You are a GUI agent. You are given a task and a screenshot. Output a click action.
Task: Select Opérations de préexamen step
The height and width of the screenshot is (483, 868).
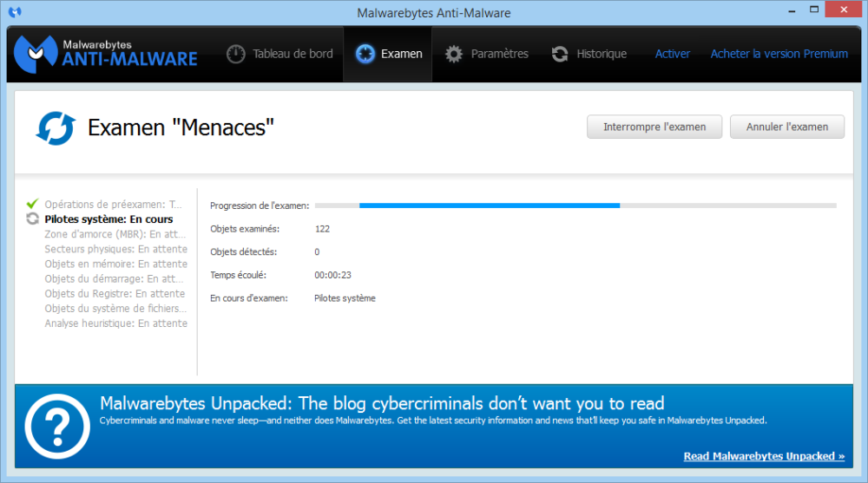(x=113, y=204)
